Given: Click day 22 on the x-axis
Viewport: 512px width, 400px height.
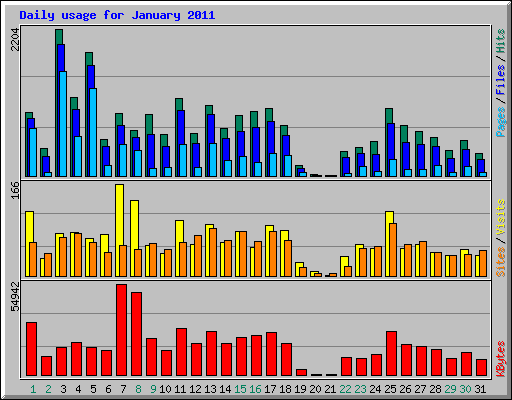Looking at the screenshot, I should pos(345,389).
